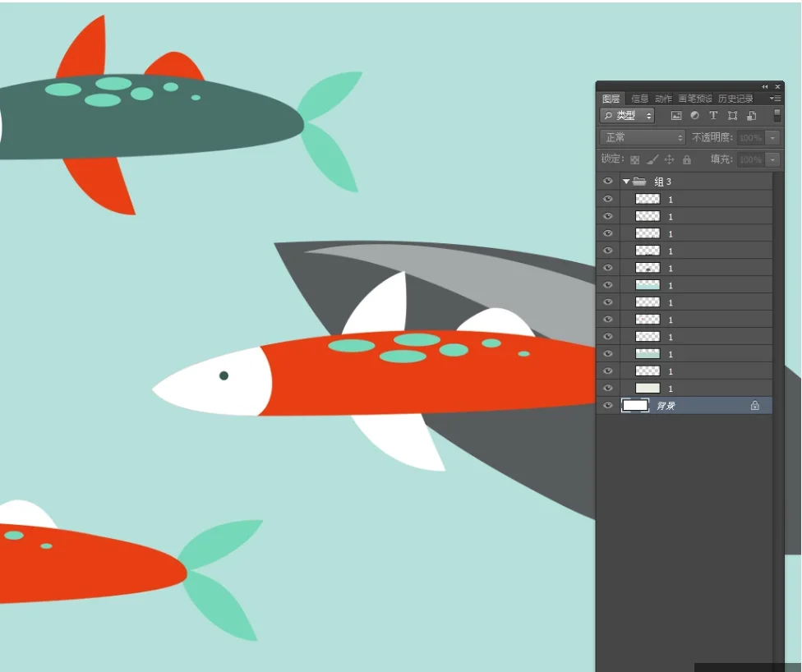Screen dimensions: 802x672
Task: Hide the dark-dot thumbnail layer via eye
Action: click(607, 268)
